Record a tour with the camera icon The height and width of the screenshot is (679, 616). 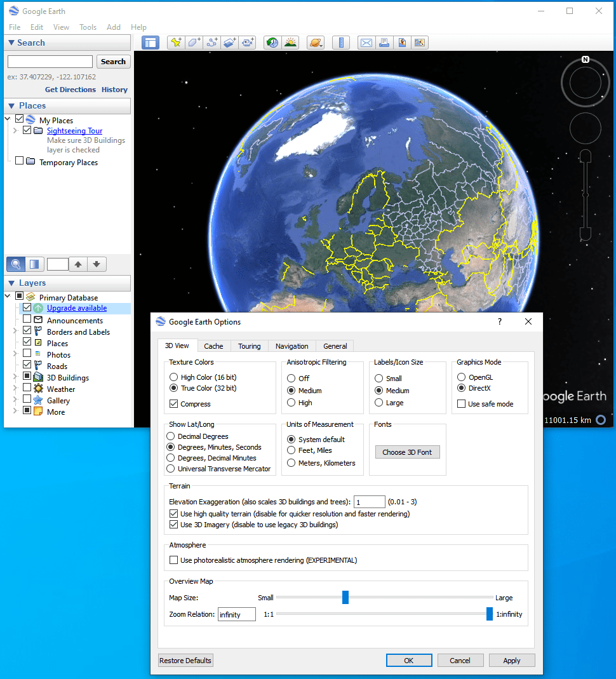247,43
